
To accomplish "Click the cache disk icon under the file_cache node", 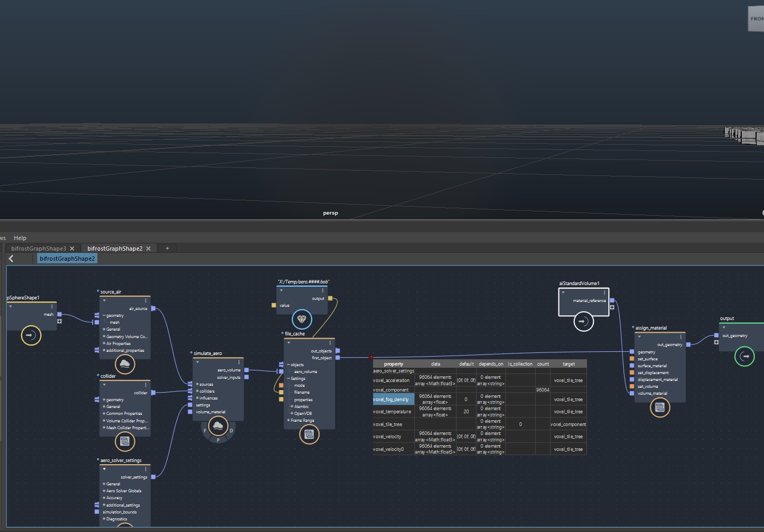I will click(309, 435).
